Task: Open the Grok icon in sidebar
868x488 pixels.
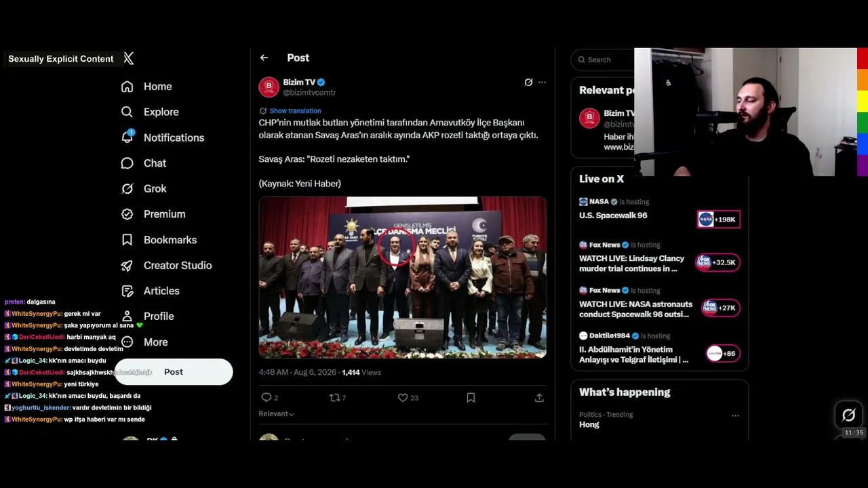Action: point(127,188)
